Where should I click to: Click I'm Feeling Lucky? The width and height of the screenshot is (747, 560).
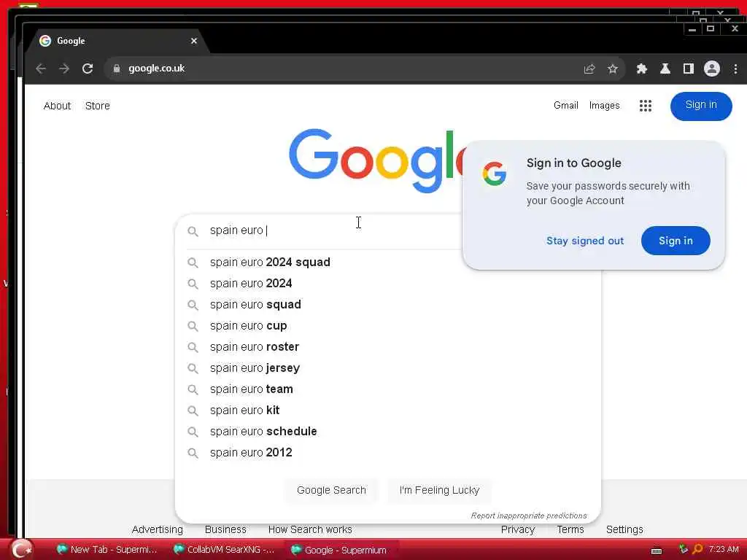tap(439, 490)
